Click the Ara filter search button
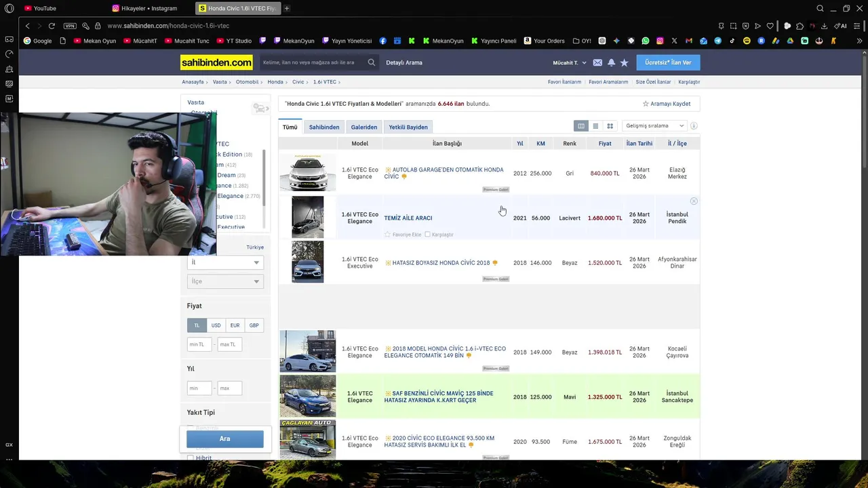 pyautogui.click(x=225, y=439)
